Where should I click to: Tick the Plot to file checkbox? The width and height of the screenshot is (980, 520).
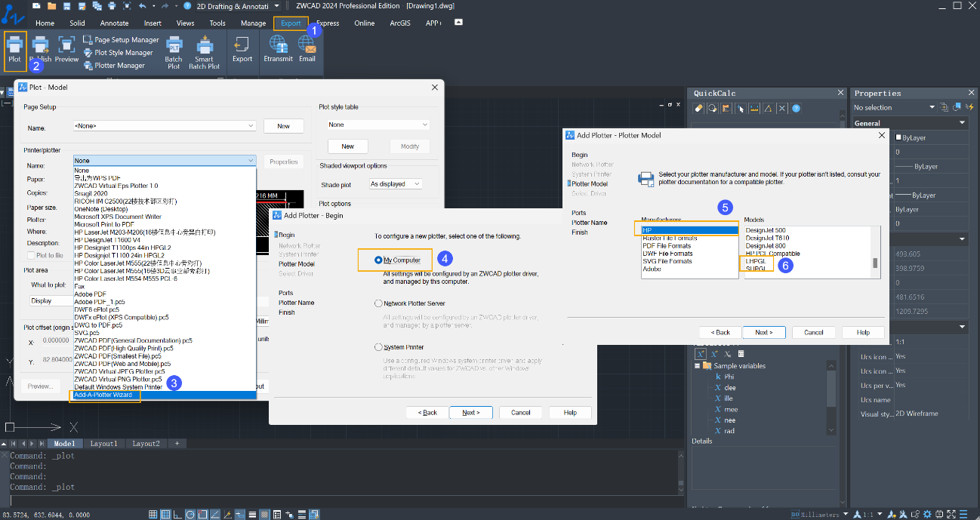30,255
